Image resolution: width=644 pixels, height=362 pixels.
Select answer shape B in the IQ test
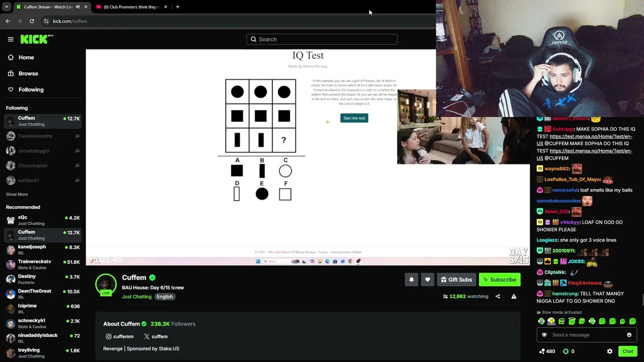262,171
